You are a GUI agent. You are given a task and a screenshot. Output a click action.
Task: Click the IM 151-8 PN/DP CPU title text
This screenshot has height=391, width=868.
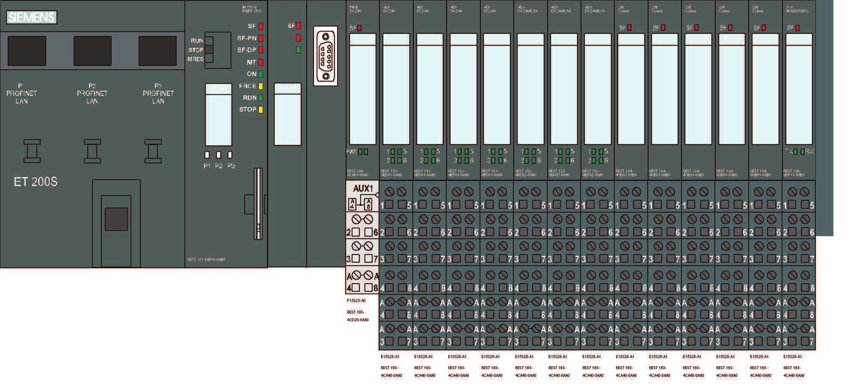[251, 9]
